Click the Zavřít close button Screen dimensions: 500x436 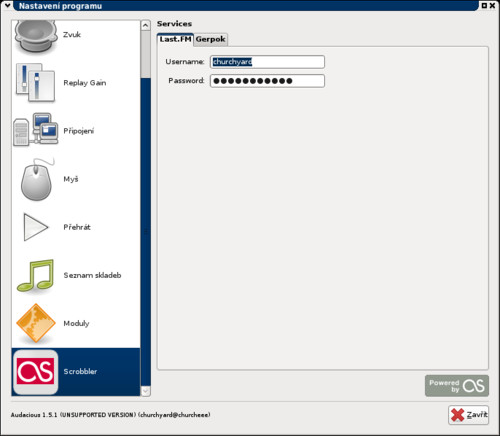[x=469, y=415]
